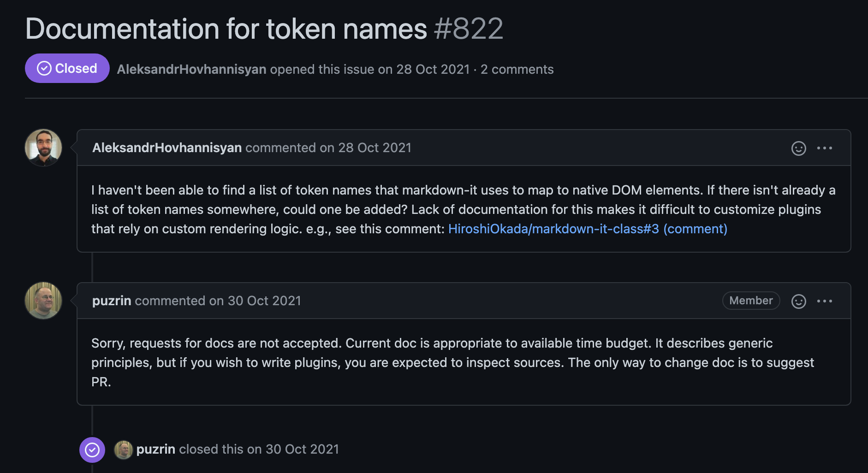Open options menu on AleksandrHovhannisyan's comment
Screen dimensions: 868x473
[824, 148]
